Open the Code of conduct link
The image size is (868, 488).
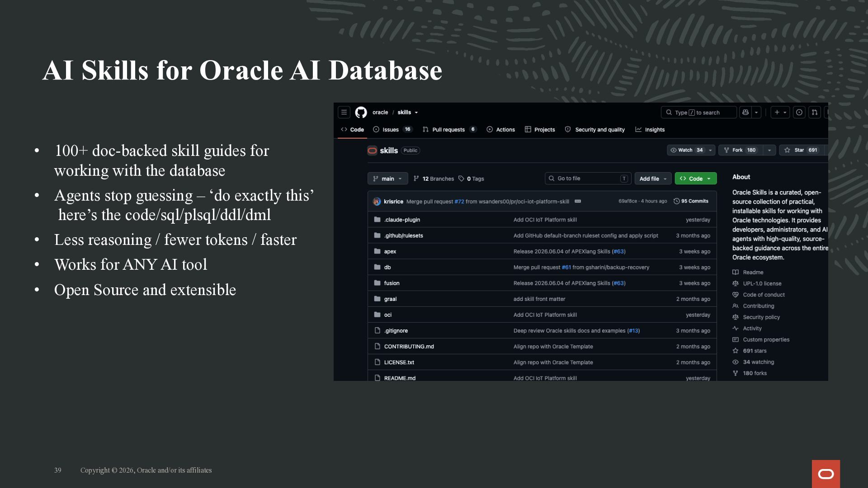[764, 295]
